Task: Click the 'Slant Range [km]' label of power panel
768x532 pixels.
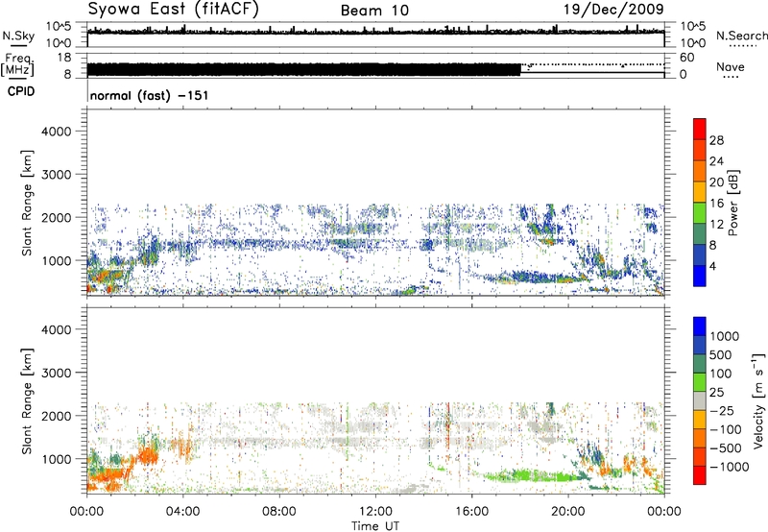Action: 27,203
